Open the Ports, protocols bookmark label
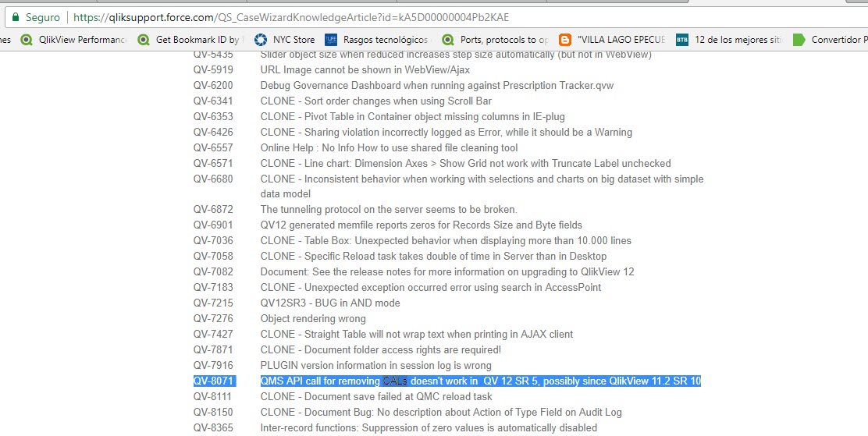Viewport: 868px width, 436px height. [505, 40]
